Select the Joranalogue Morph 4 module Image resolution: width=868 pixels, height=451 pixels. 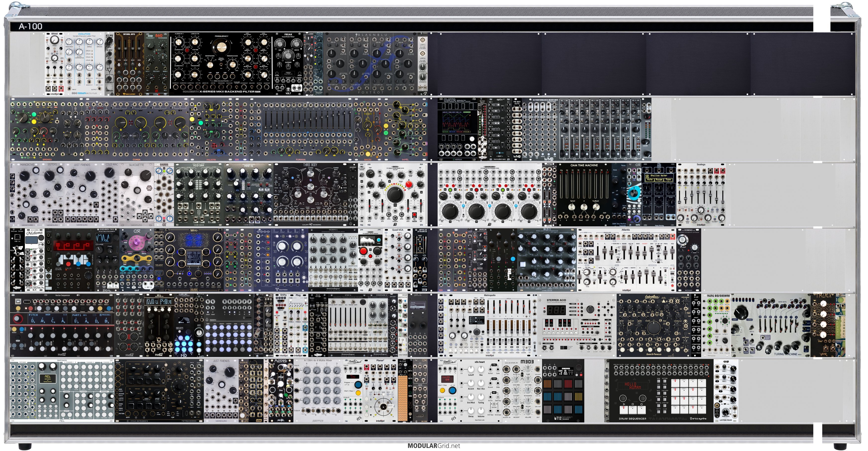point(333,260)
